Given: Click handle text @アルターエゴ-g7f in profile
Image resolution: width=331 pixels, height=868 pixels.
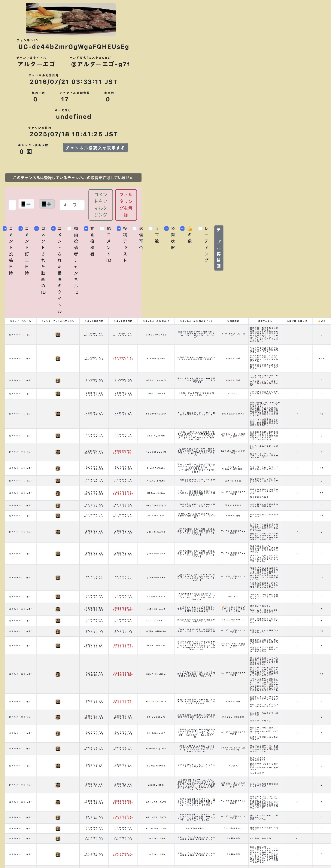Looking at the screenshot, I should coord(100,64).
